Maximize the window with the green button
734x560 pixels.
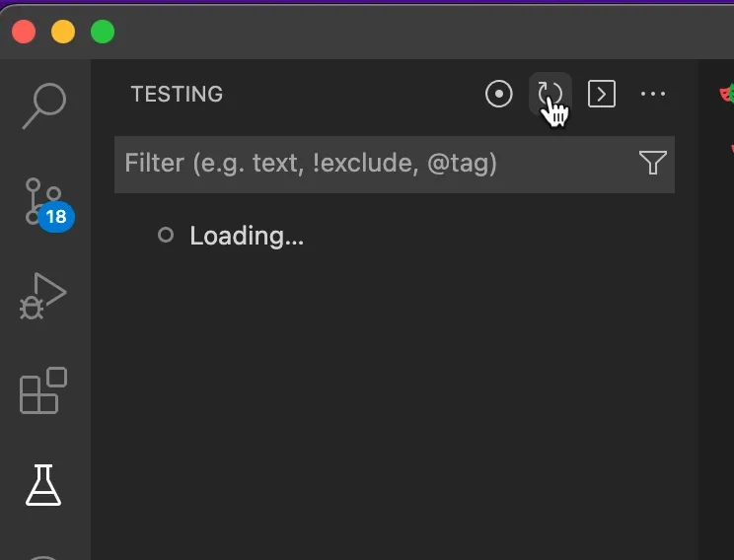point(103,32)
